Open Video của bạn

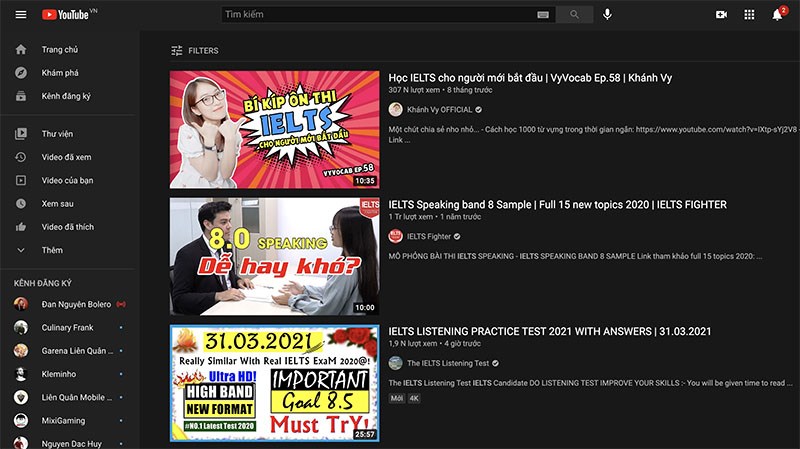[69, 180]
